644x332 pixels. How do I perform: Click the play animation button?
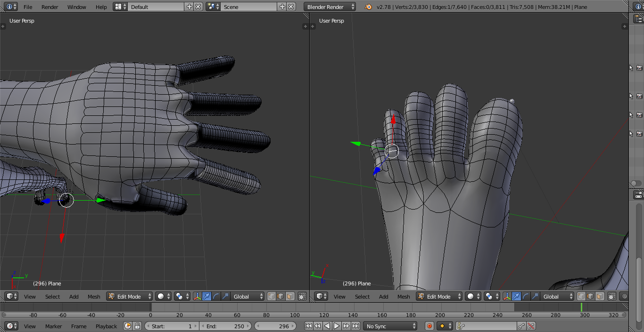337,326
